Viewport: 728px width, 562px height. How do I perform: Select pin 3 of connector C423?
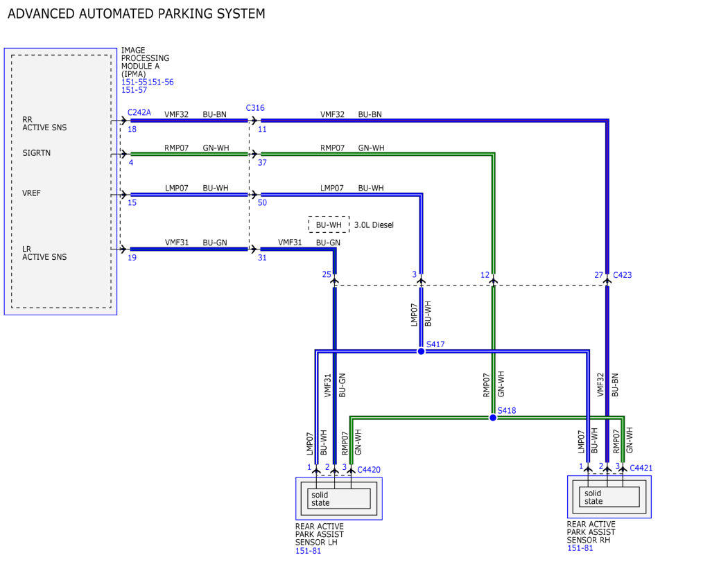click(x=414, y=274)
